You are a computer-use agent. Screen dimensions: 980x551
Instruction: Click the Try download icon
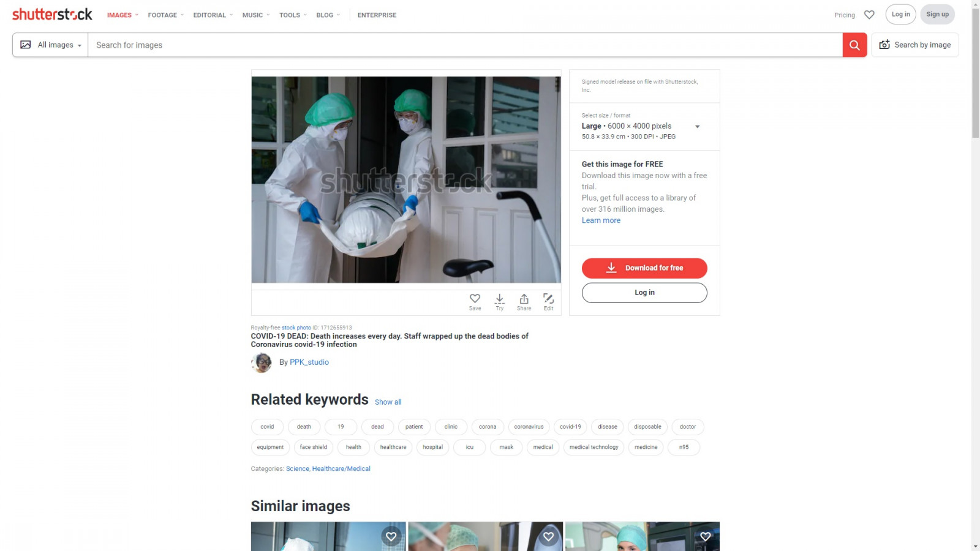[500, 299]
